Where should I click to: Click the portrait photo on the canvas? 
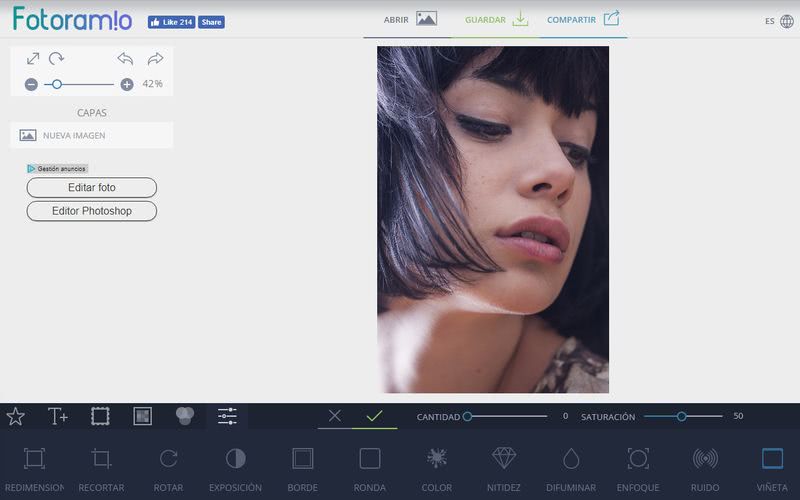pos(493,219)
